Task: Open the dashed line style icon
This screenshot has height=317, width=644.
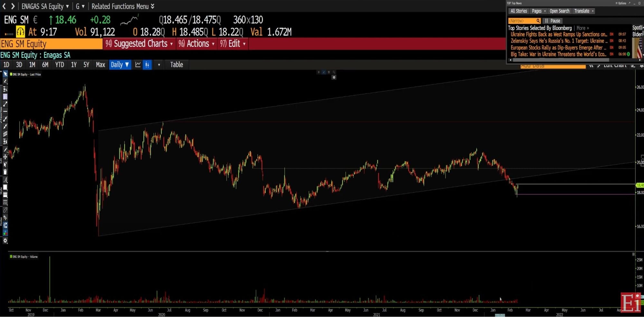Action: pyautogui.click(x=5, y=202)
